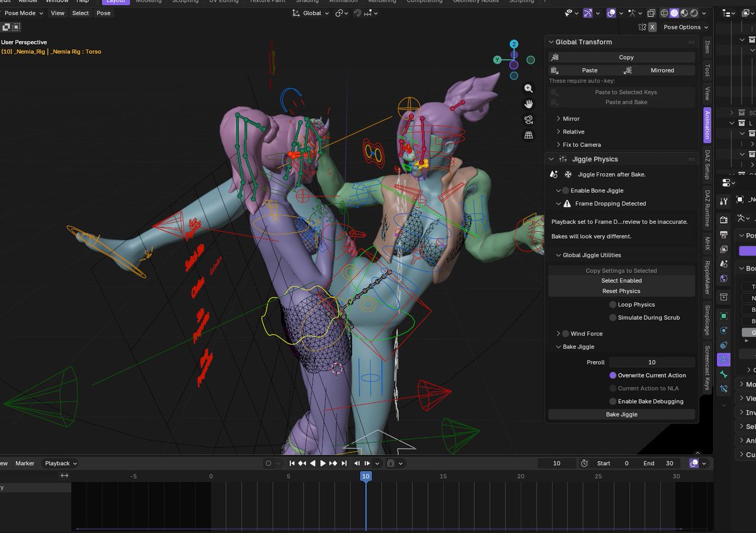The height and width of the screenshot is (533, 756).
Task: Click the selectability and visibility eye icon
Action: click(x=568, y=13)
